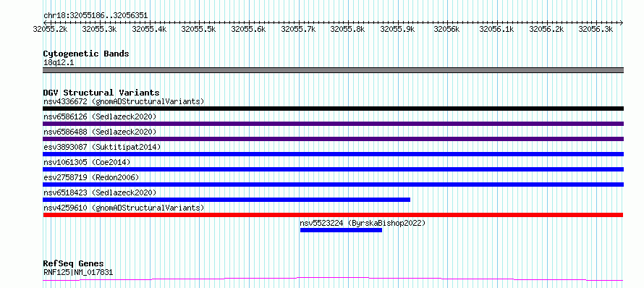Open variant label esv3893087 (Suktitipat2014)
This screenshot has width=644, height=288.
pos(102,147)
